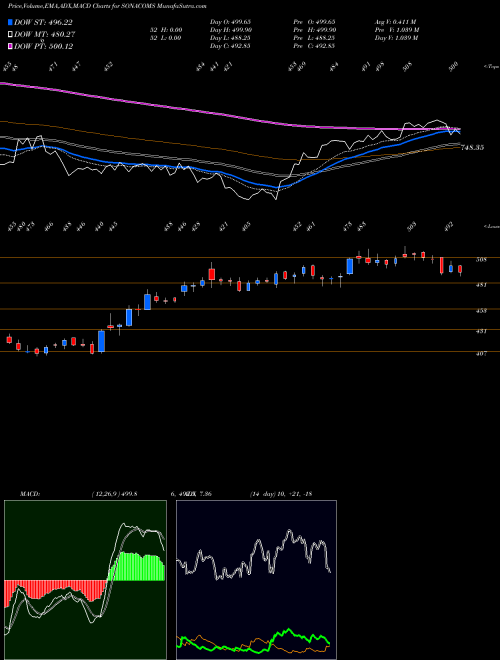This screenshot has width=500, height=660.
Task: Click the thick green ADX line peak
Action: click(x=288, y=630)
